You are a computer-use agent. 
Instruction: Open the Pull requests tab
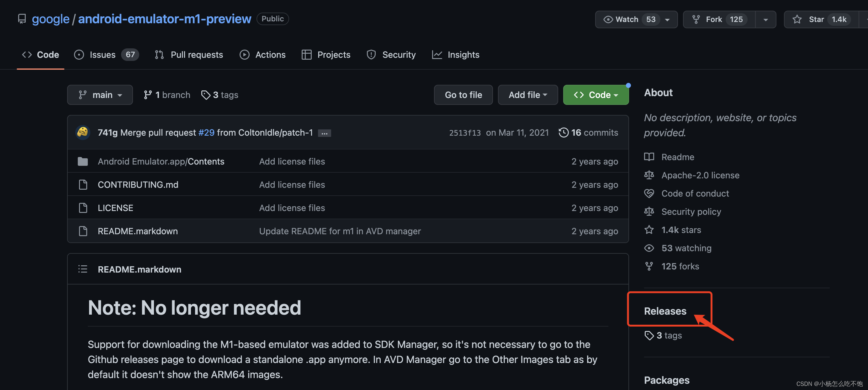(196, 55)
